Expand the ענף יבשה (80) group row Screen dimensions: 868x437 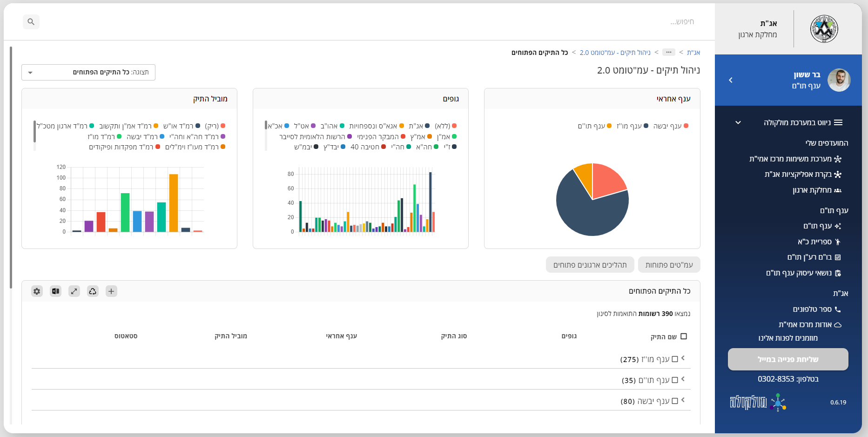coord(683,400)
